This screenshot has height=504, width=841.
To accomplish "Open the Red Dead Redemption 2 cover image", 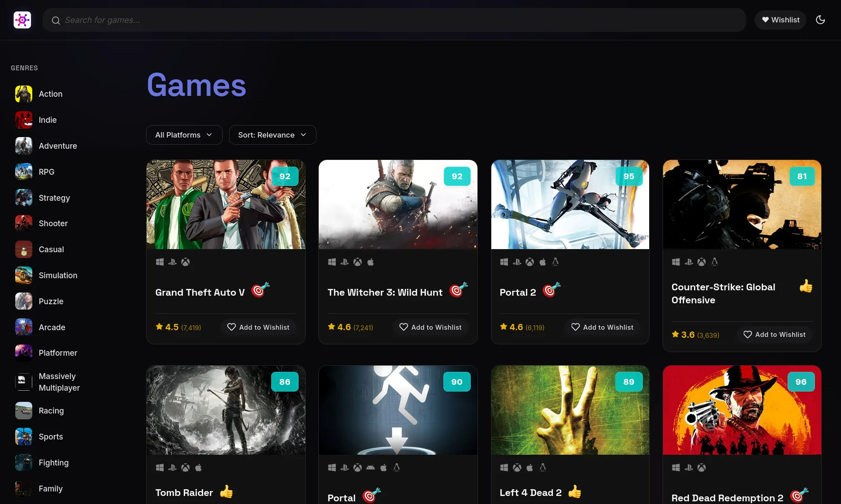I will click(742, 410).
